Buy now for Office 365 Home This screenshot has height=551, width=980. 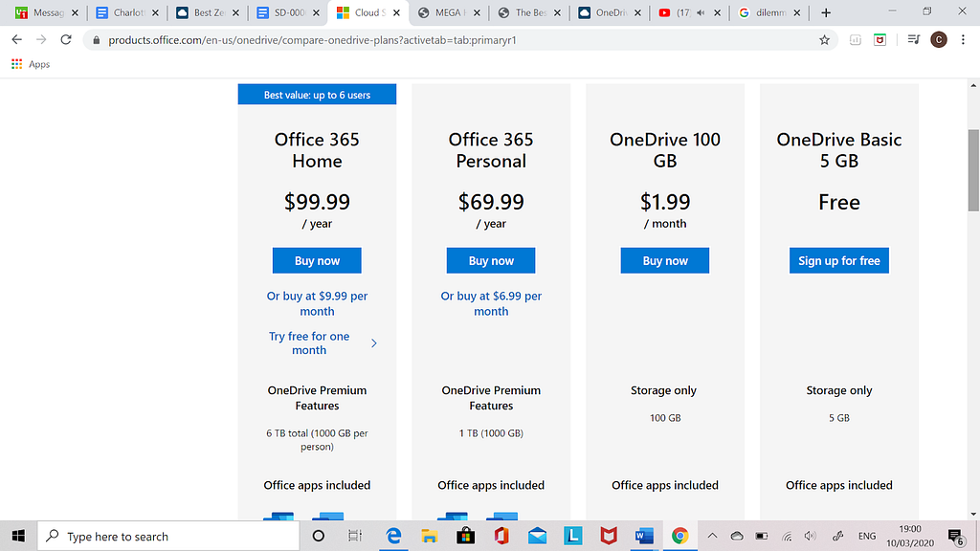tap(317, 260)
